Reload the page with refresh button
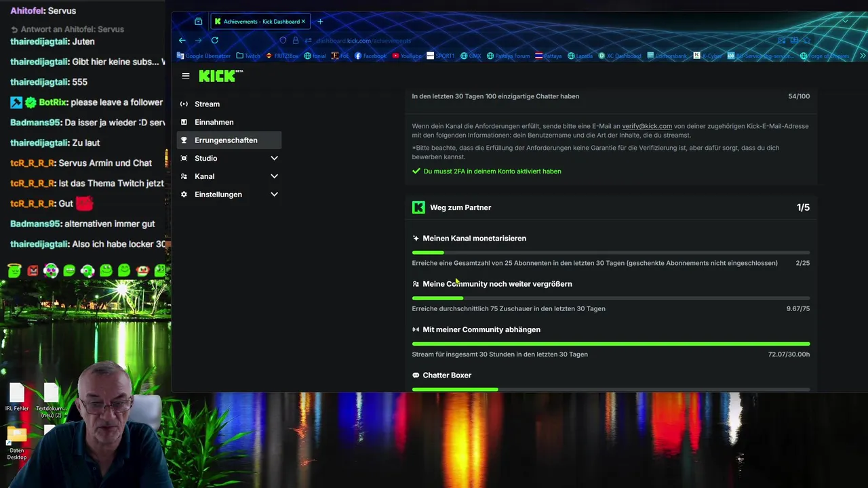This screenshot has height=488, width=868. 215,41
